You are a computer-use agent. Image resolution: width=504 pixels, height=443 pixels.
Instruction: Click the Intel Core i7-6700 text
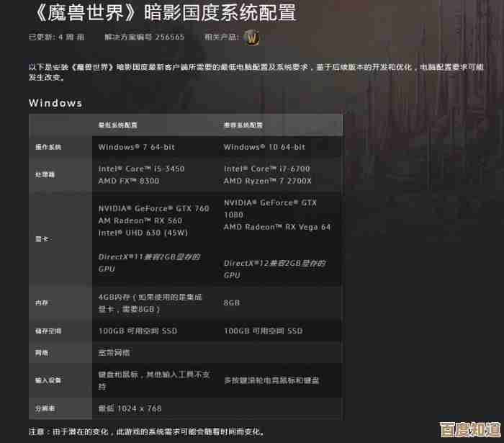point(267,169)
